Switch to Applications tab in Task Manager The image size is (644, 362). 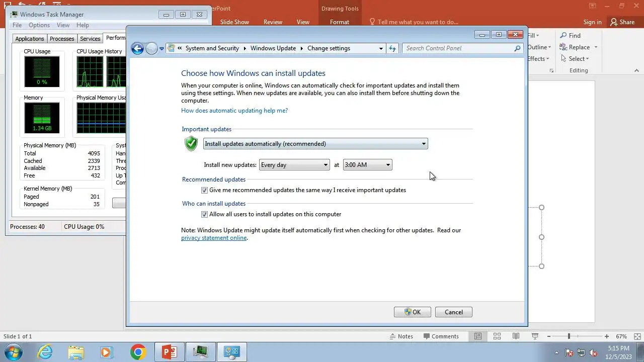[x=30, y=39]
